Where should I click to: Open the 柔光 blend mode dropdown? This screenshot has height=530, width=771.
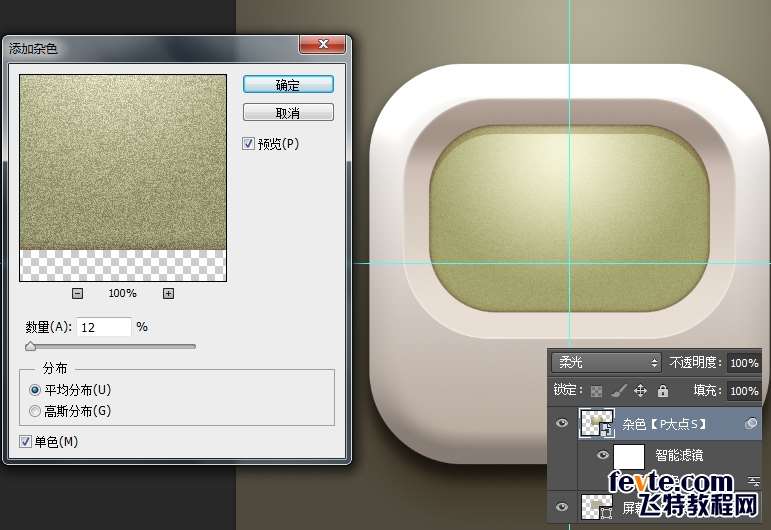(606, 363)
